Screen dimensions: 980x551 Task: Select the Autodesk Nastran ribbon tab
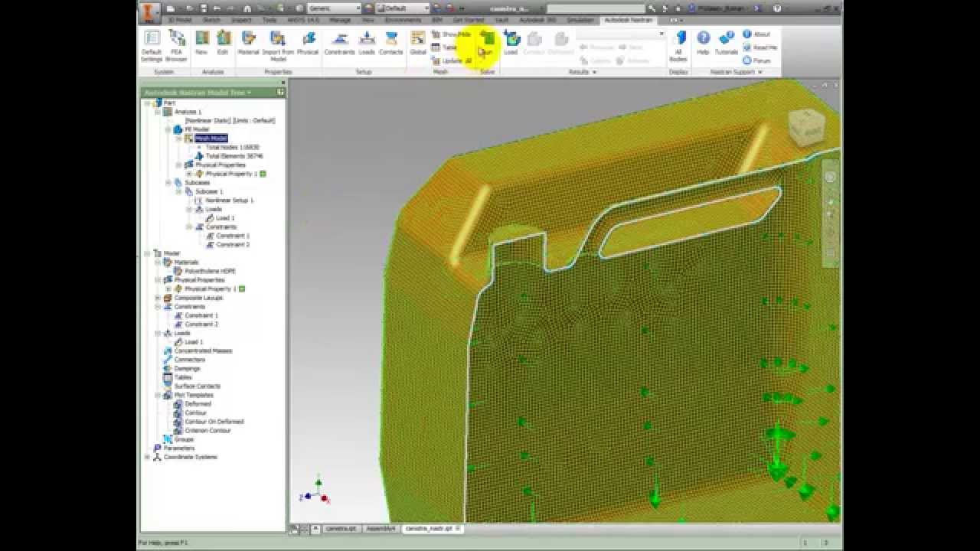(x=628, y=20)
